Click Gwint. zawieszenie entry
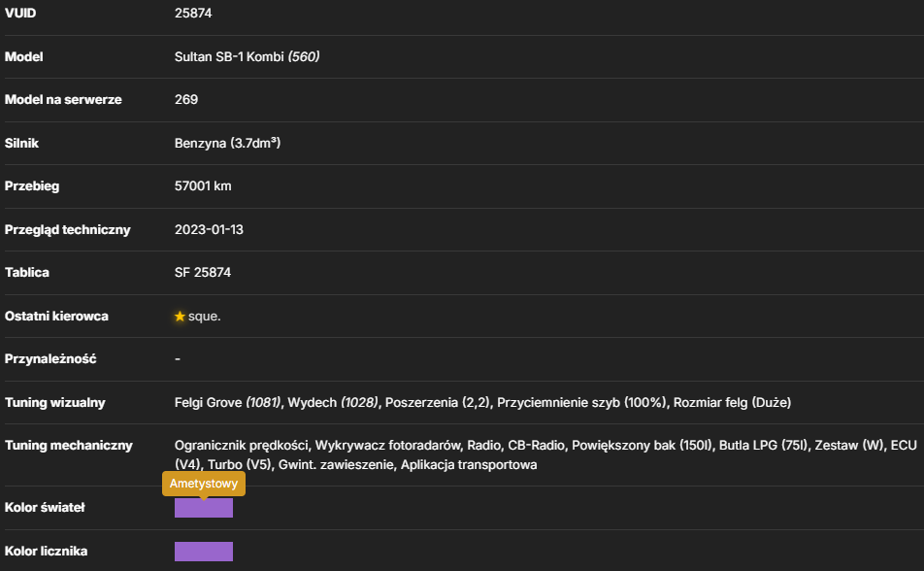 tap(336, 465)
